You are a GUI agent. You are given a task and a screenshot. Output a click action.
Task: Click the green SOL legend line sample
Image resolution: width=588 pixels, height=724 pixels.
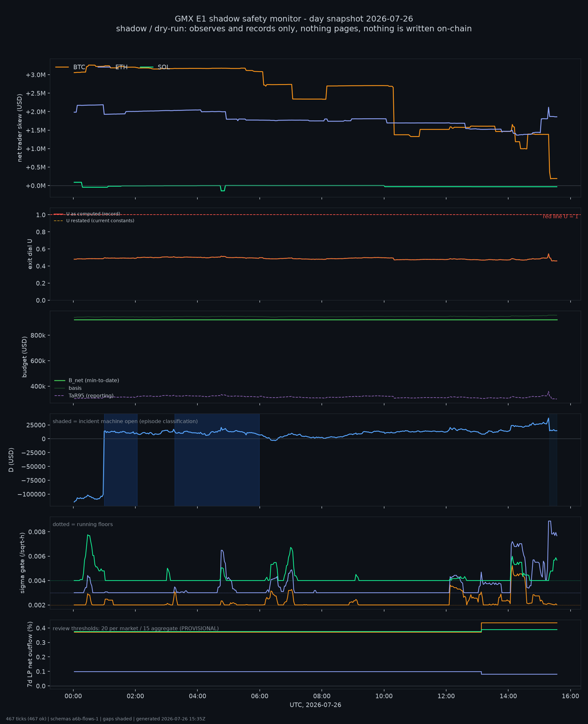pos(147,67)
